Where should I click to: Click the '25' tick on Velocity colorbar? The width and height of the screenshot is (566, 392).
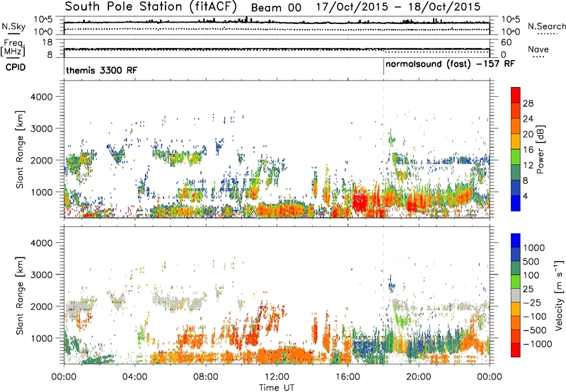coord(528,289)
